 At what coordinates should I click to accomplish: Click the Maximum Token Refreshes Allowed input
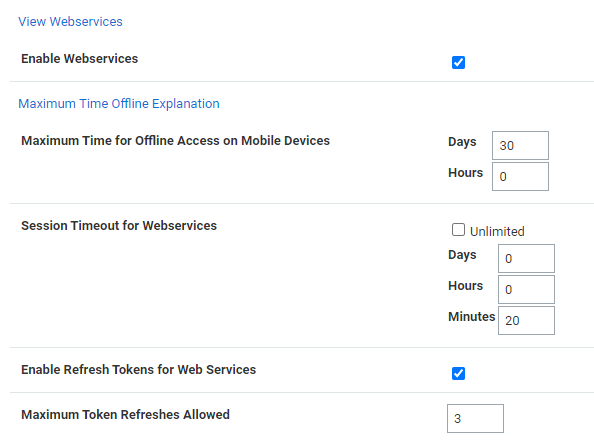475,418
